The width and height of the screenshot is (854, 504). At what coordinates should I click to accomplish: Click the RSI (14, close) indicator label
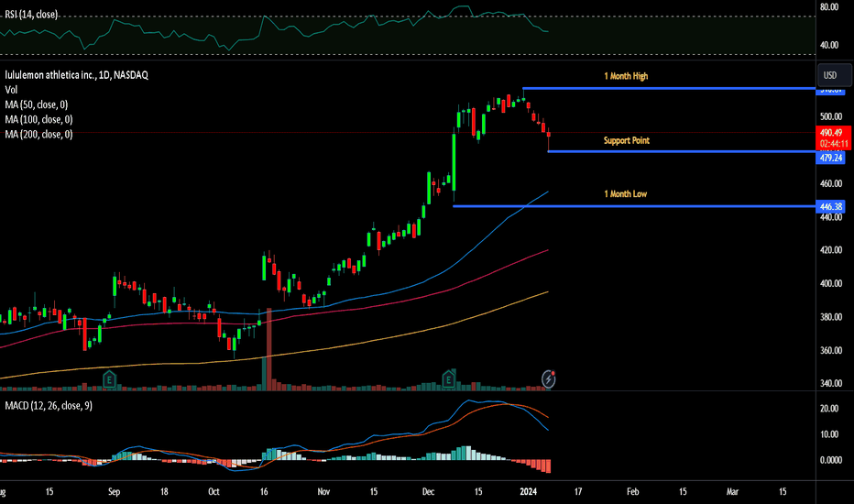tap(31, 15)
